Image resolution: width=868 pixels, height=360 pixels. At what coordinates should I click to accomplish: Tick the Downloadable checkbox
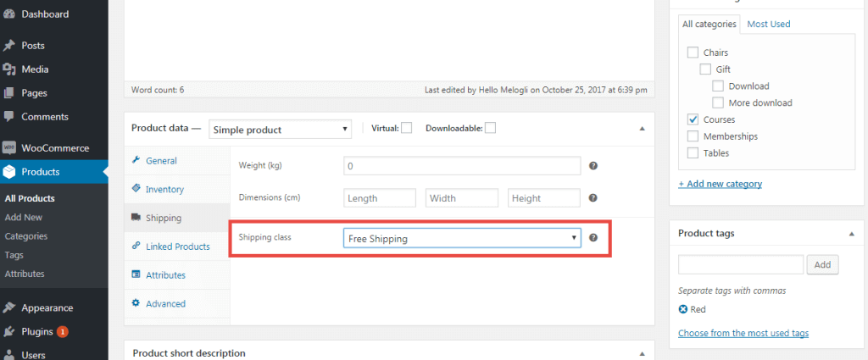[x=490, y=128]
